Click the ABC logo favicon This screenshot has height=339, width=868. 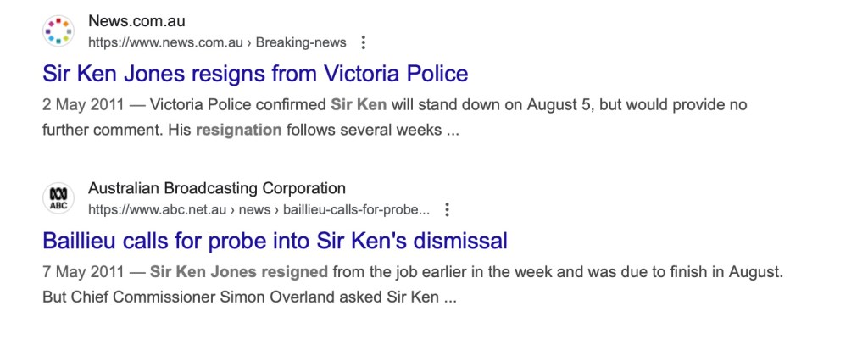(x=58, y=199)
